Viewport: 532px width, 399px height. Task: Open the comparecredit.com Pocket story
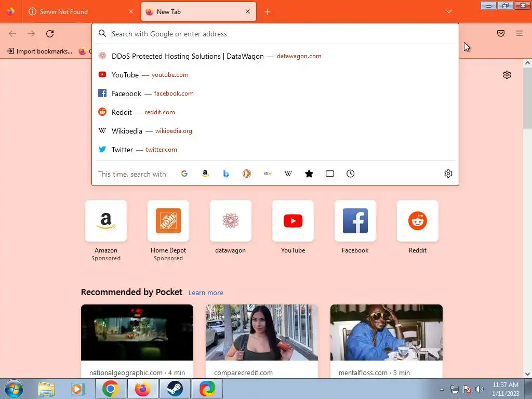[x=262, y=341]
